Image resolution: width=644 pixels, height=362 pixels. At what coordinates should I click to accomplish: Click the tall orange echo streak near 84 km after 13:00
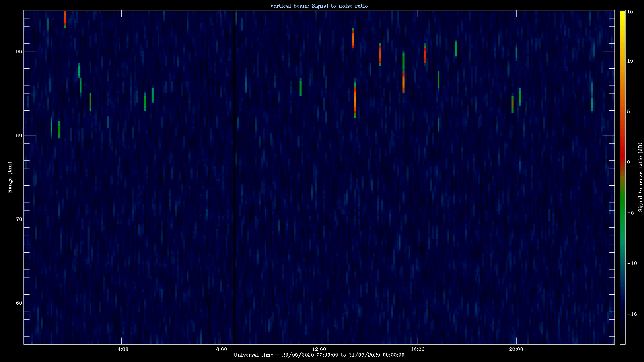pos(355,99)
